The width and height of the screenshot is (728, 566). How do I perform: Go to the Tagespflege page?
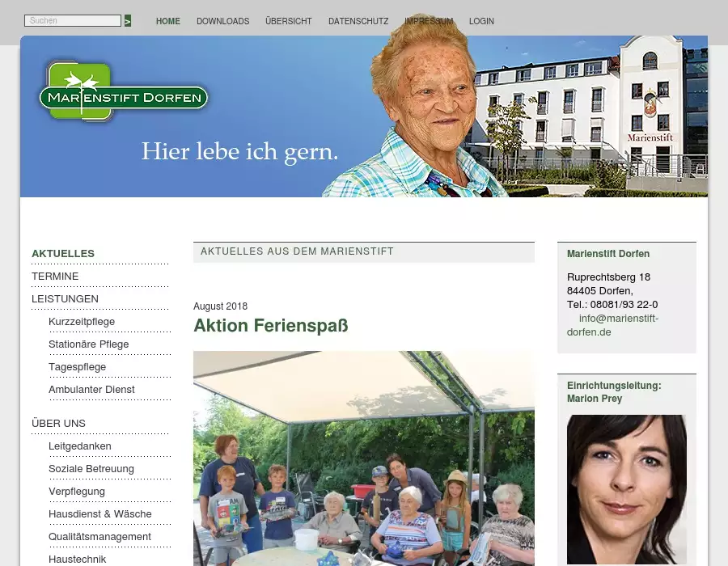tap(78, 367)
